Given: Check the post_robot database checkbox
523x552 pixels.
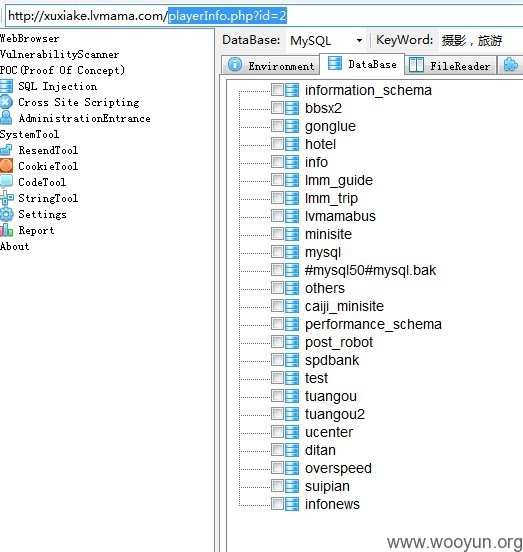Looking at the screenshot, I should pyautogui.click(x=277, y=342).
